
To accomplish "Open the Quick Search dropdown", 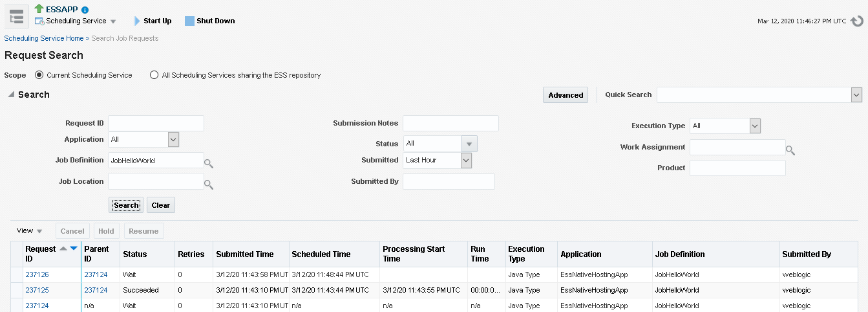I will [x=857, y=95].
